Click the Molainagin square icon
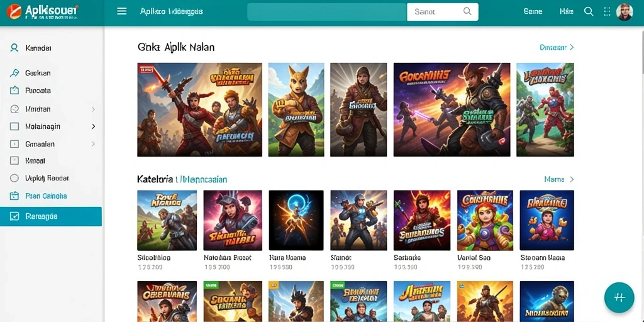 (x=14, y=126)
